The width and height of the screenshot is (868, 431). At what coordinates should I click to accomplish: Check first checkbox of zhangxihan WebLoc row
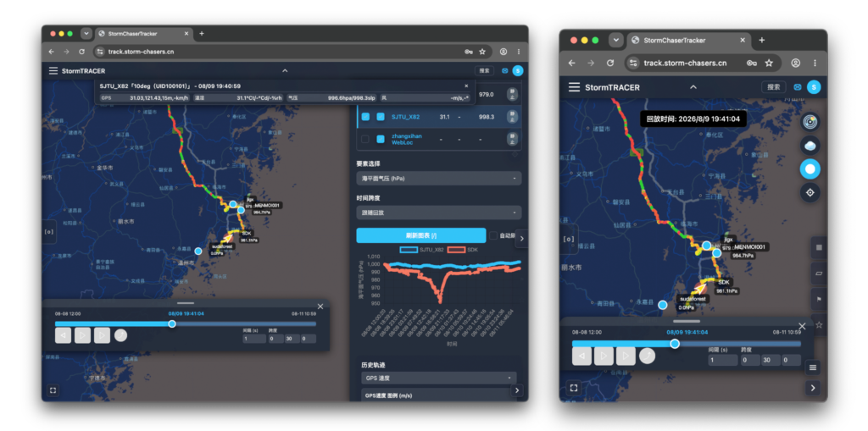coord(365,139)
